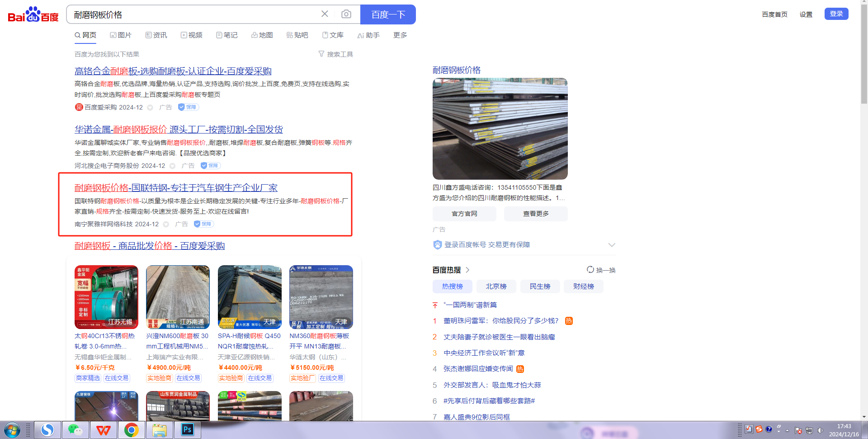
Task: Click the Baidu logo
Action: coord(33,14)
